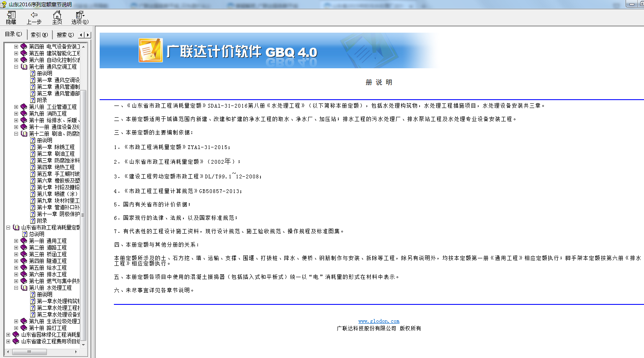Click the open-book icon of 第十二册 刷油、防腐蚀
644x358 pixels.
24,134
